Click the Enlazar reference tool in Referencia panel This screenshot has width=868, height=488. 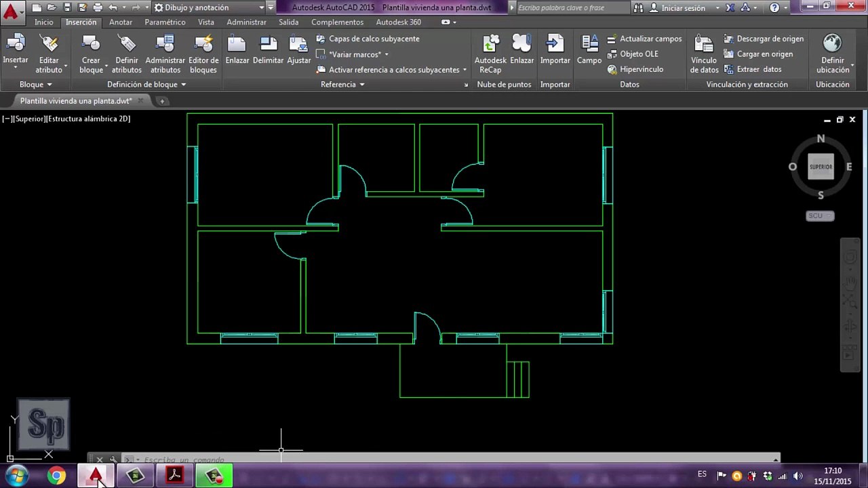point(237,50)
